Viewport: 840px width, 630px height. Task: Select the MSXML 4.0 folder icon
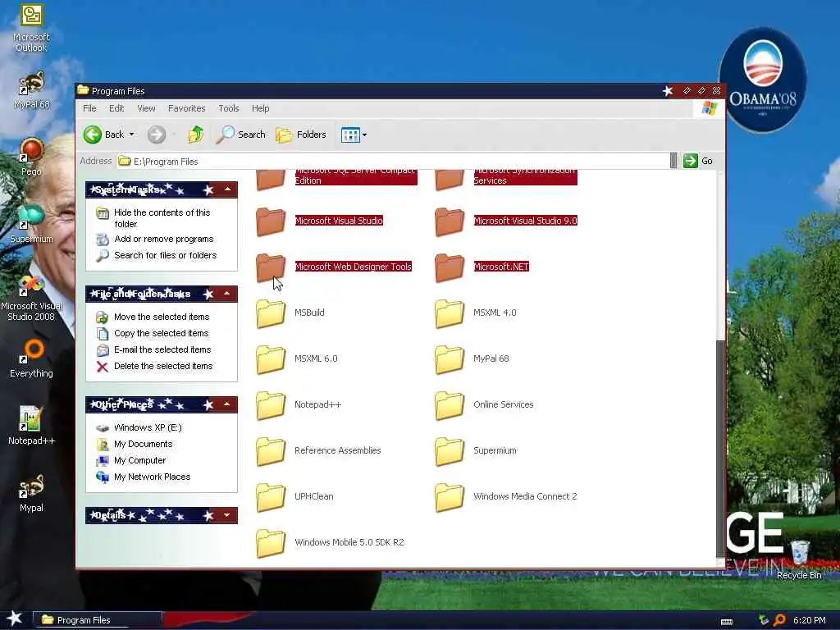[x=450, y=313]
